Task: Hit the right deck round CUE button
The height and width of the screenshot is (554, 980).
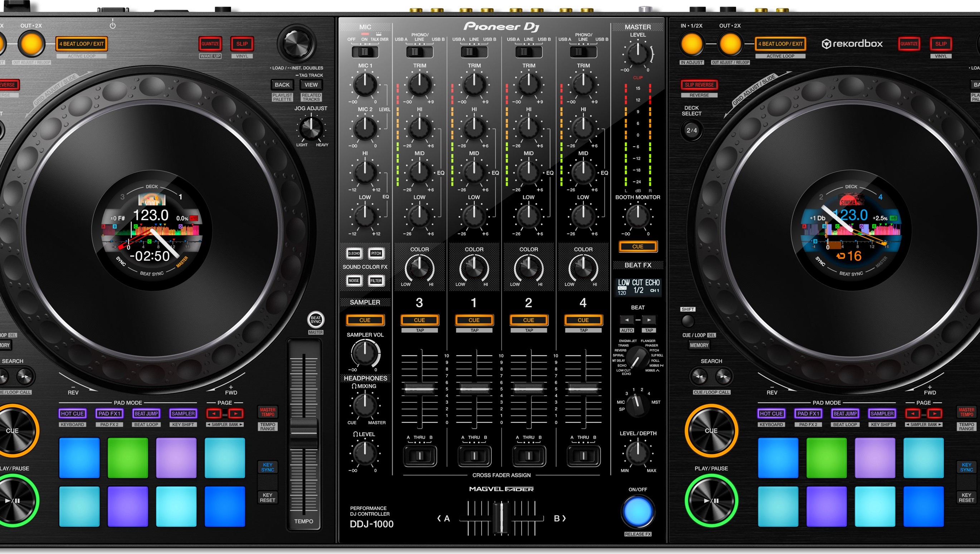Action: [711, 431]
